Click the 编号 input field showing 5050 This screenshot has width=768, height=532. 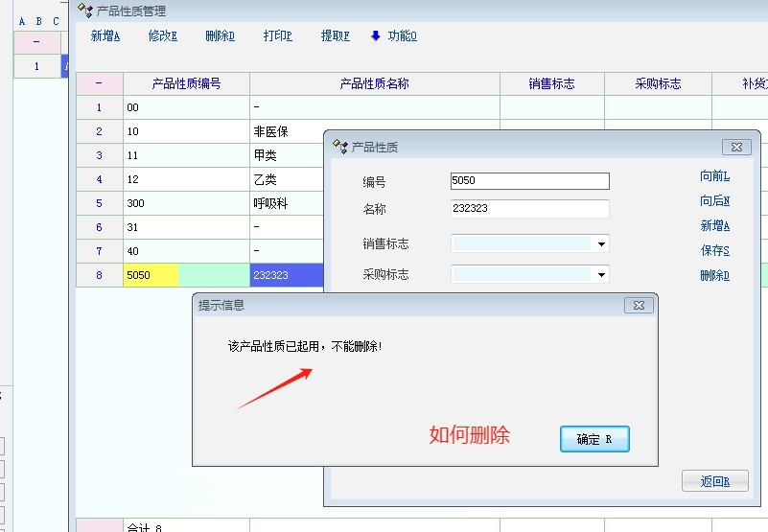coord(529,181)
